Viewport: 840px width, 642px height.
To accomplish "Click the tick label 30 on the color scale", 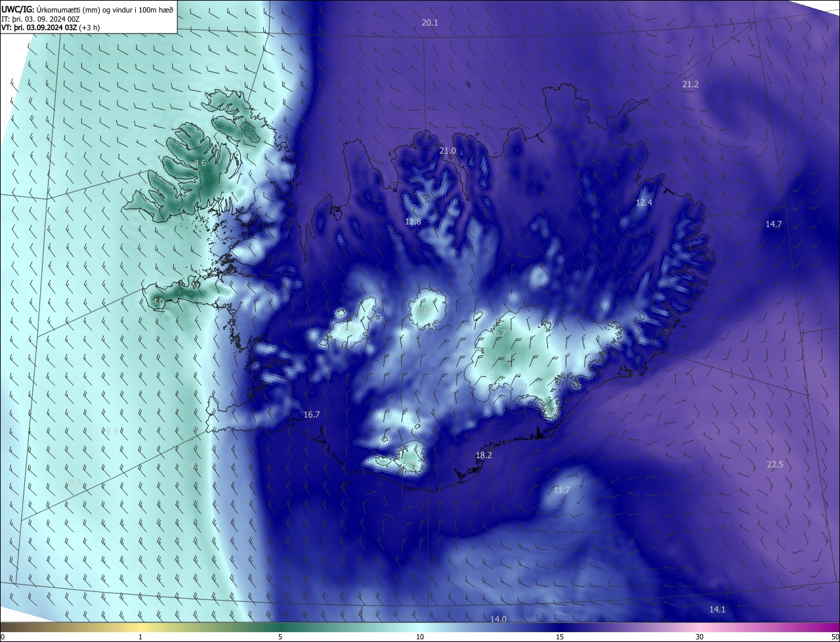I will point(700,637).
